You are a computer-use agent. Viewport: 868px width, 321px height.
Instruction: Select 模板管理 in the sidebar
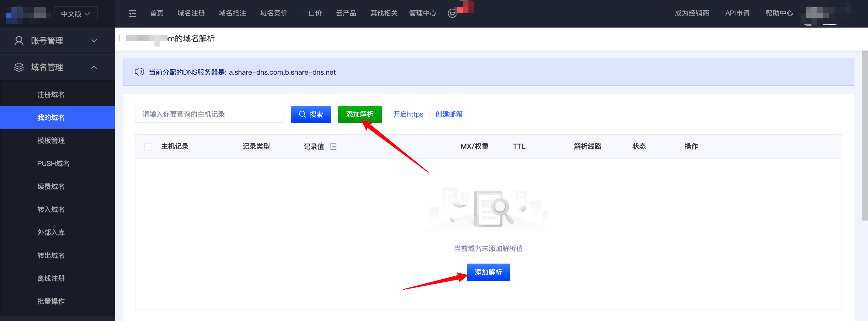coord(51,141)
